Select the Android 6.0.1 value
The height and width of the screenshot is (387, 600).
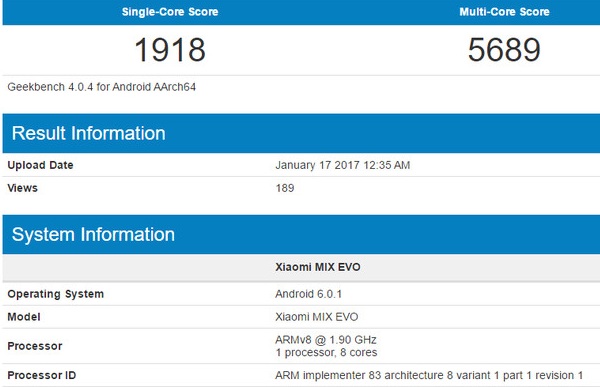click(x=308, y=294)
